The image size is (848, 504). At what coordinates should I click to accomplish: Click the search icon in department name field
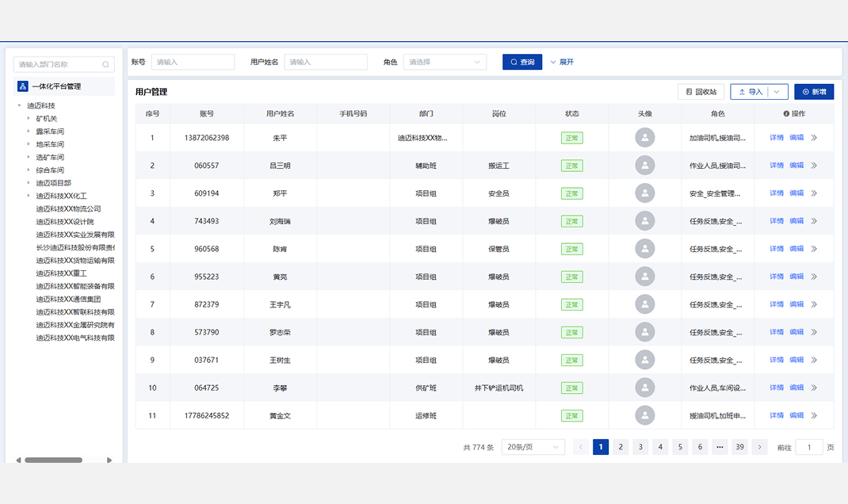105,64
